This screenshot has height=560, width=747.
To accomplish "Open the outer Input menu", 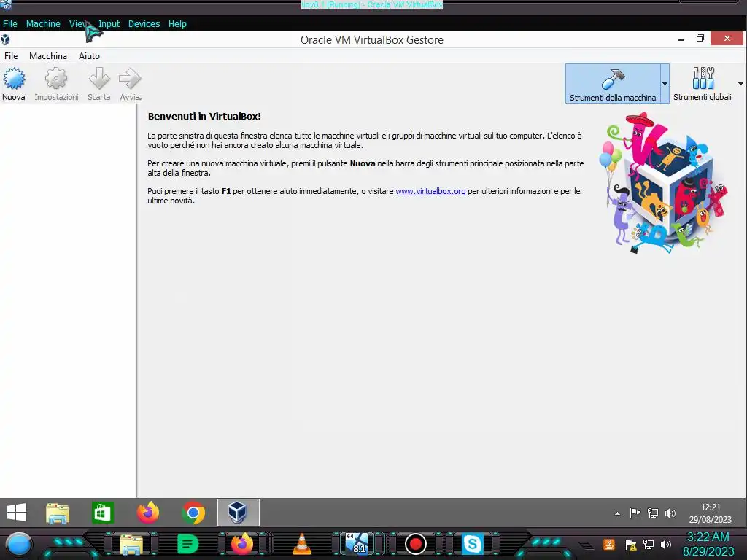I will coord(109,24).
